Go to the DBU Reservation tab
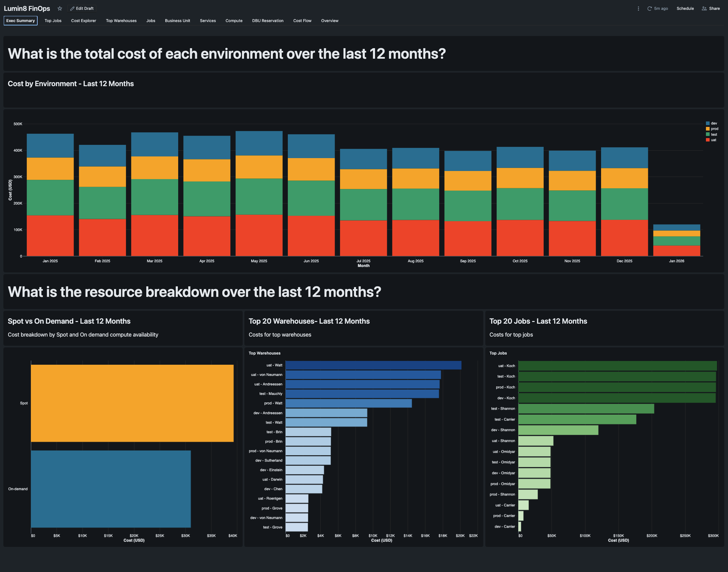This screenshot has width=728, height=572. [x=267, y=21]
